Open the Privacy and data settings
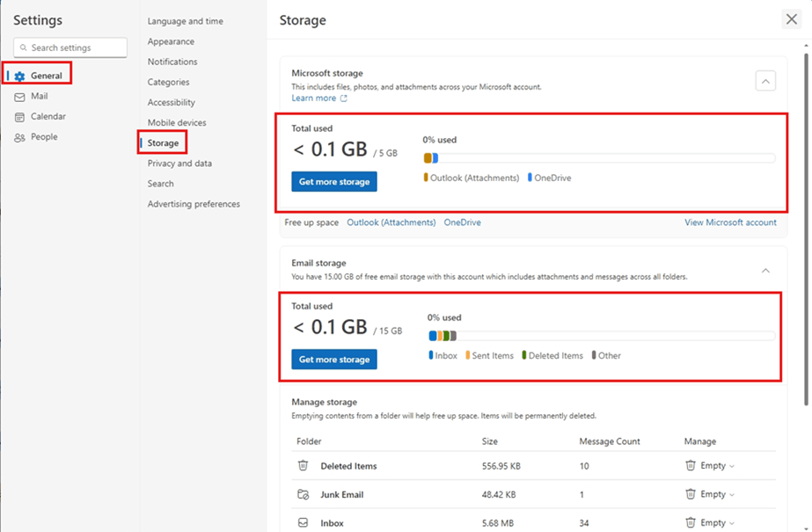Viewport: 812px width, 532px height. (179, 164)
